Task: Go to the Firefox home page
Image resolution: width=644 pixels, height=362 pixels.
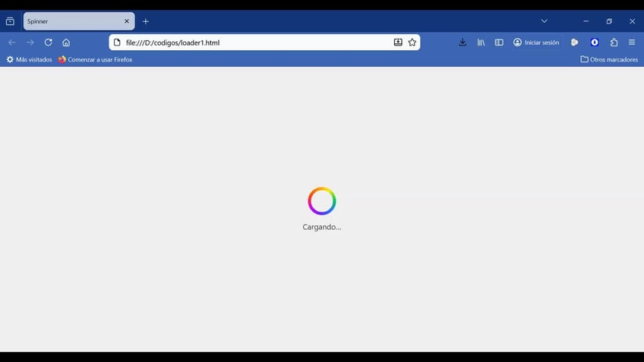Action: [x=66, y=42]
